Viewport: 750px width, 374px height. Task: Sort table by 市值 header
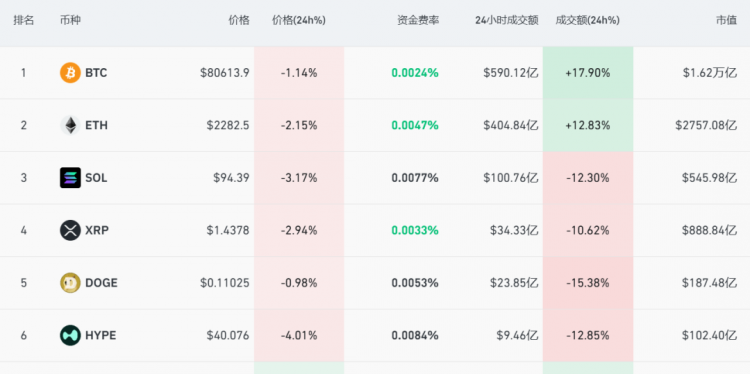[726, 20]
